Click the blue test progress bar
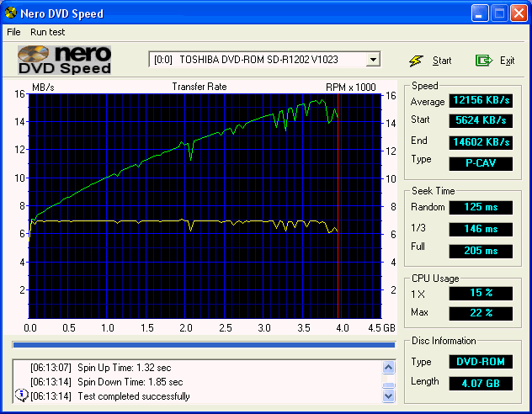Image resolution: width=532 pixels, height=414 pixels. [204, 345]
